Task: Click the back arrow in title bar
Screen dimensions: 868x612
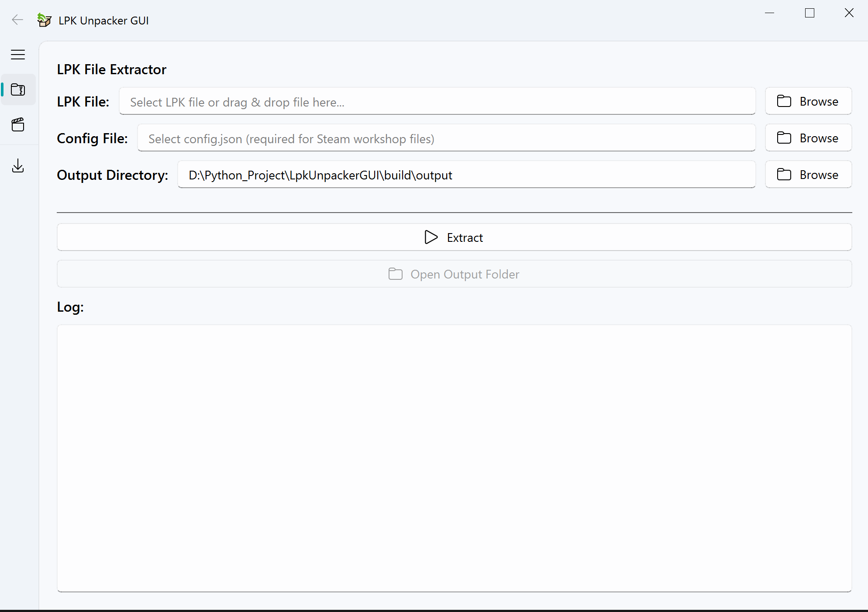Action: pyautogui.click(x=17, y=20)
